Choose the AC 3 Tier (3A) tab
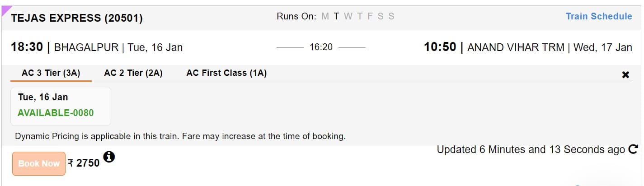Viewport: 644px width, 186px height. [x=51, y=73]
